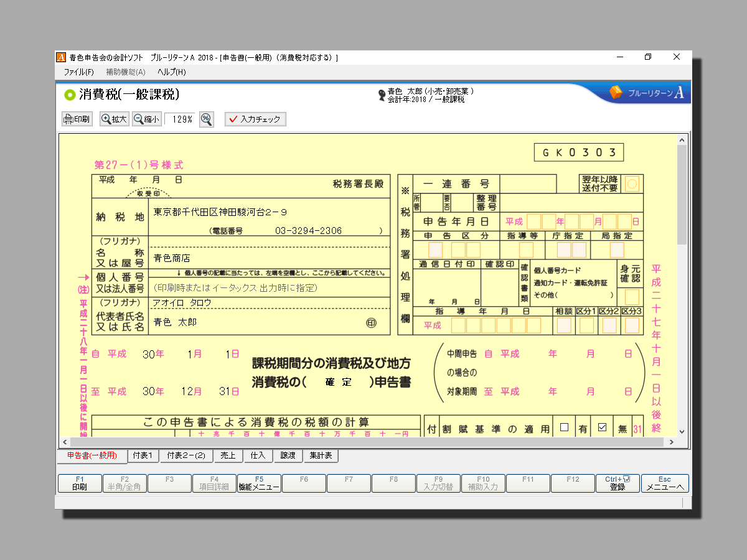Screen dimensions: 747x560
Task: Expand the ヘルプ(H) menu
Action: point(171,72)
